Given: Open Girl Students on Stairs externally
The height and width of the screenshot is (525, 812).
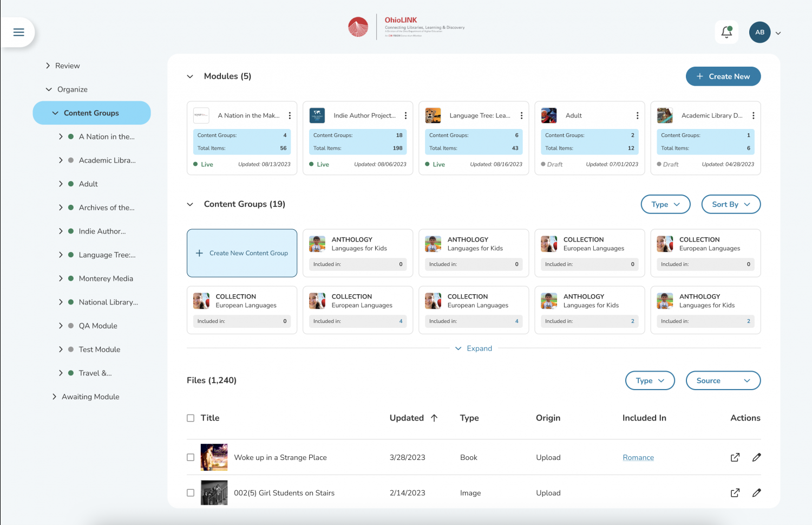Looking at the screenshot, I should pos(735,493).
